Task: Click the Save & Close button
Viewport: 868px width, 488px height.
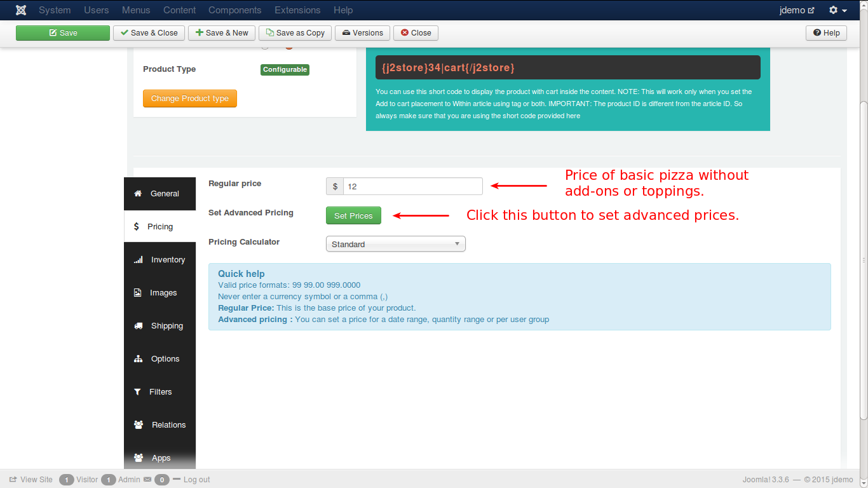Action: [149, 33]
